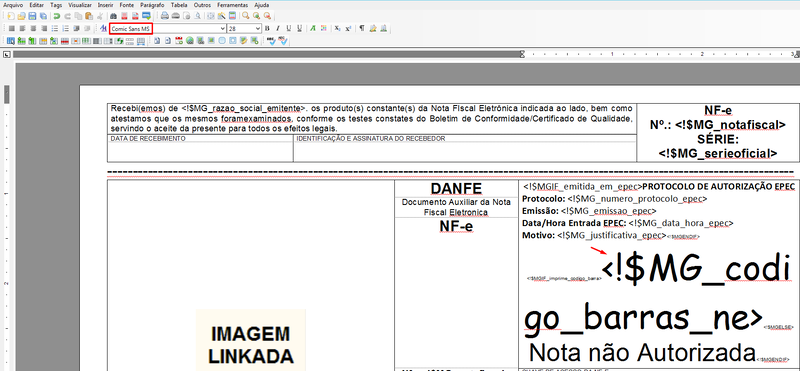
Task: Click the superscript X icon
Action: point(348,28)
